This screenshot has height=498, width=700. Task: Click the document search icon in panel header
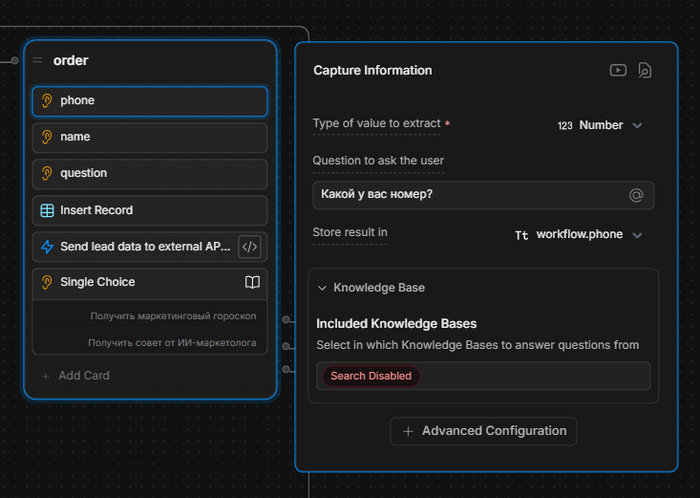[645, 70]
